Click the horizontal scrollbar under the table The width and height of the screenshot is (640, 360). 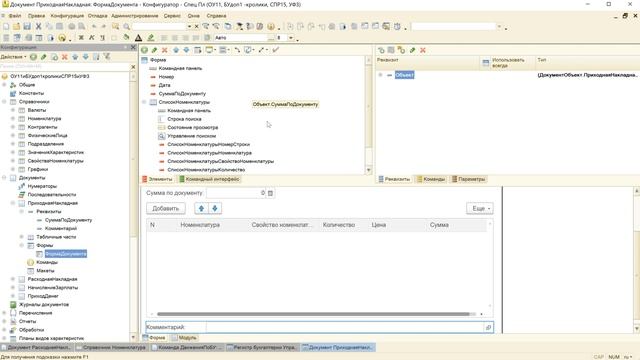313,314
